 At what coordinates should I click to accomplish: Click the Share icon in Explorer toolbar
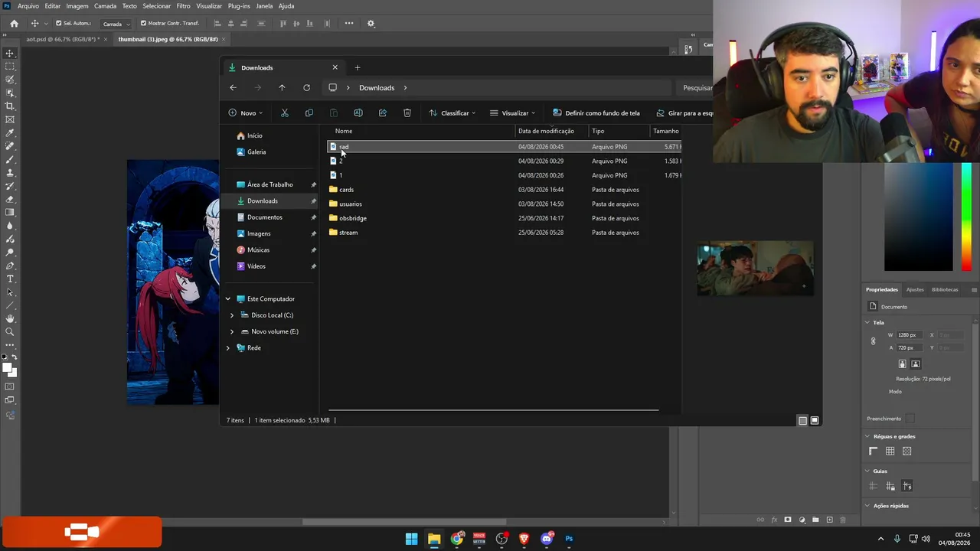(382, 112)
